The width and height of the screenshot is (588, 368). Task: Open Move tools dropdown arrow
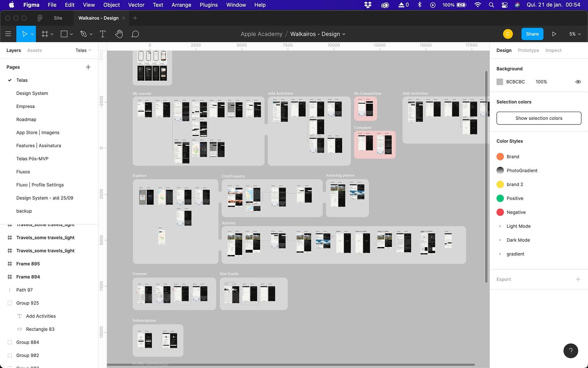coord(32,34)
